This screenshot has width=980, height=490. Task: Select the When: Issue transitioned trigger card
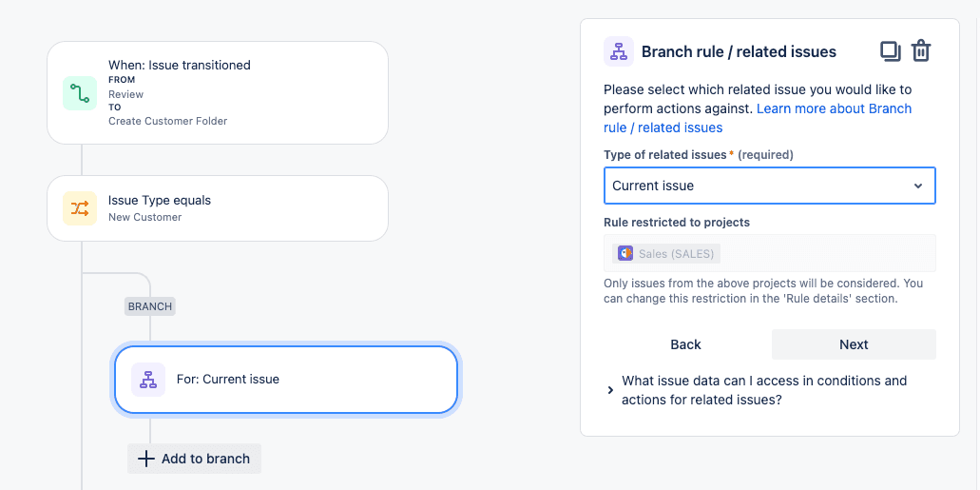click(x=218, y=92)
